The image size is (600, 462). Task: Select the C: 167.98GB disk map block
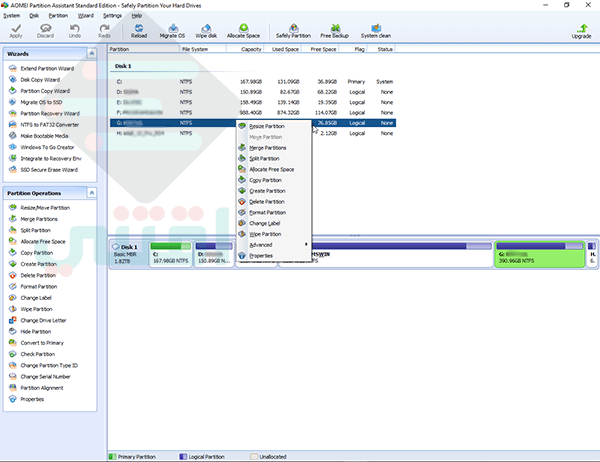pyautogui.click(x=171, y=254)
